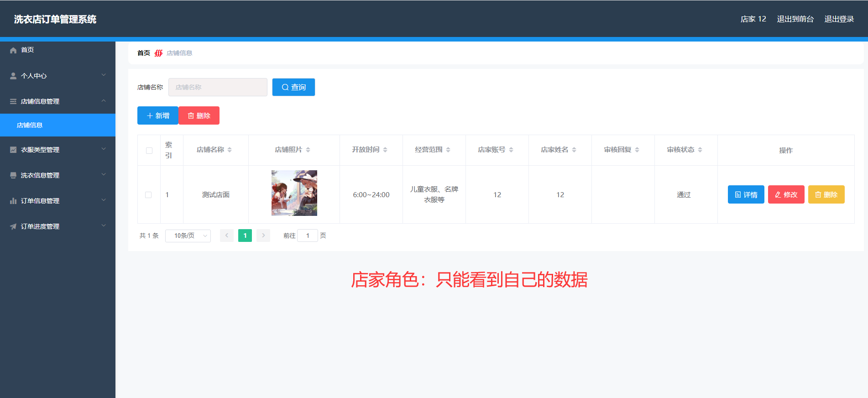
Task: Click the 查询 search button
Action: point(293,87)
